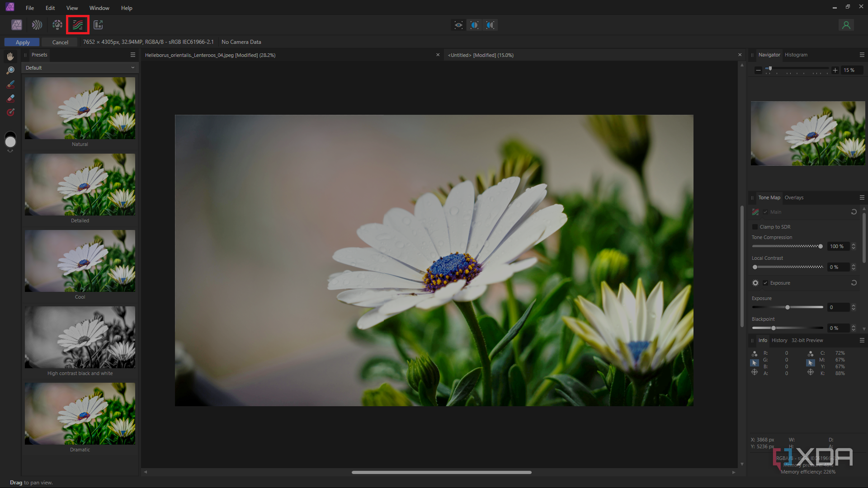The height and width of the screenshot is (488, 868).
Task: Close the Helleborus_orientalis document tab
Action: coord(437,55)
